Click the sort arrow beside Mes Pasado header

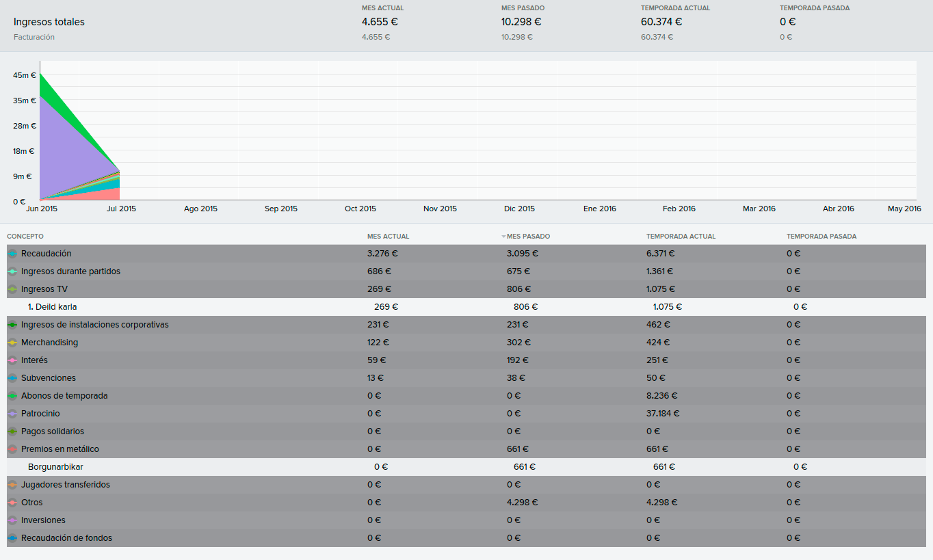(503, 237)
